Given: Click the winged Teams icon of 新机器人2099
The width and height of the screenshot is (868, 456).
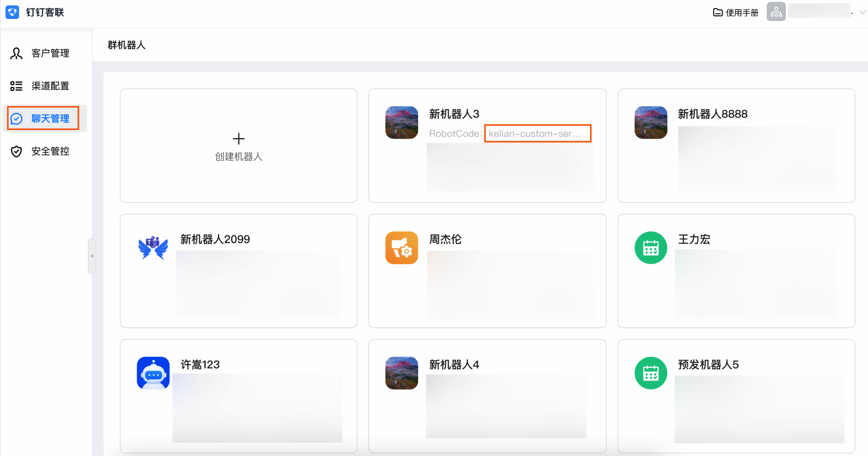Looking at the screenshot, I should point(153,248).
